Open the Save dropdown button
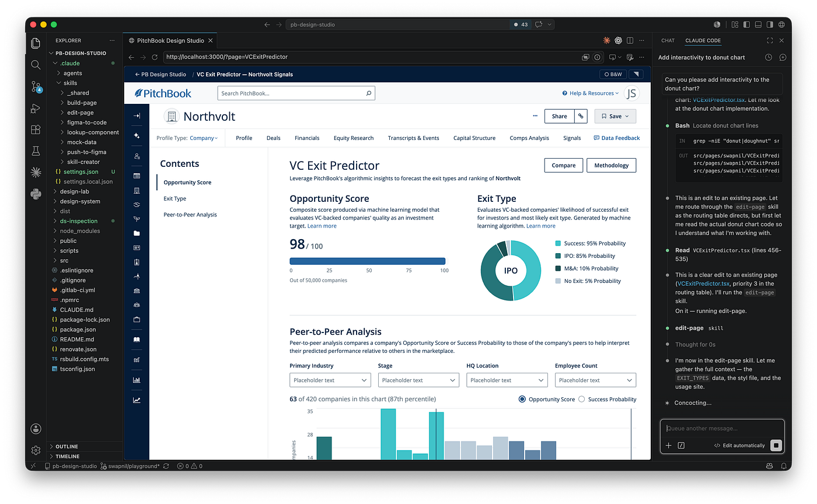Screen dimensions: 817x504 click(615, 116)
